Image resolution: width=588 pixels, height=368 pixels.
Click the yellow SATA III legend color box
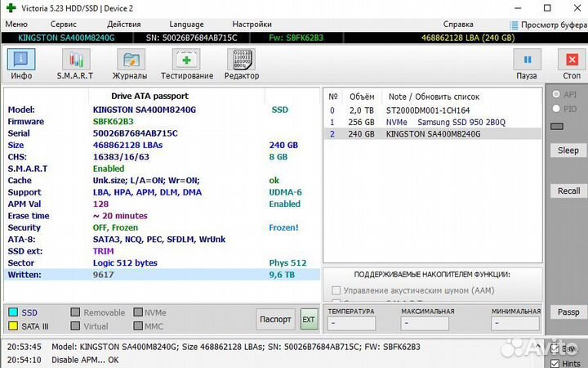(x=13, y=326)
